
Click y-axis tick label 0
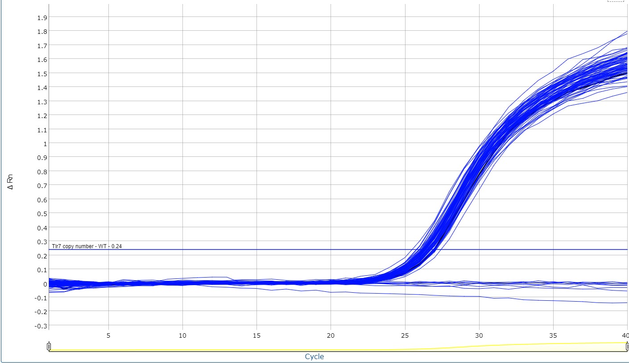click(45, 284)
